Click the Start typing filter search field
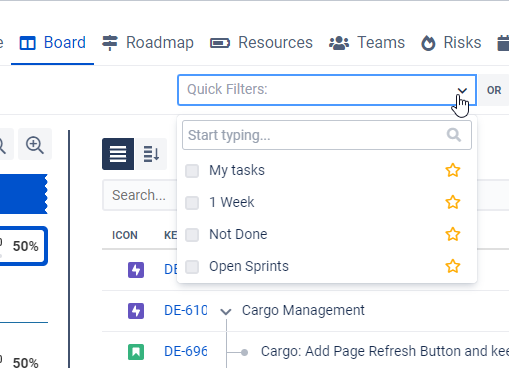This screenshot has width=509, height=368. click(327, 135)
